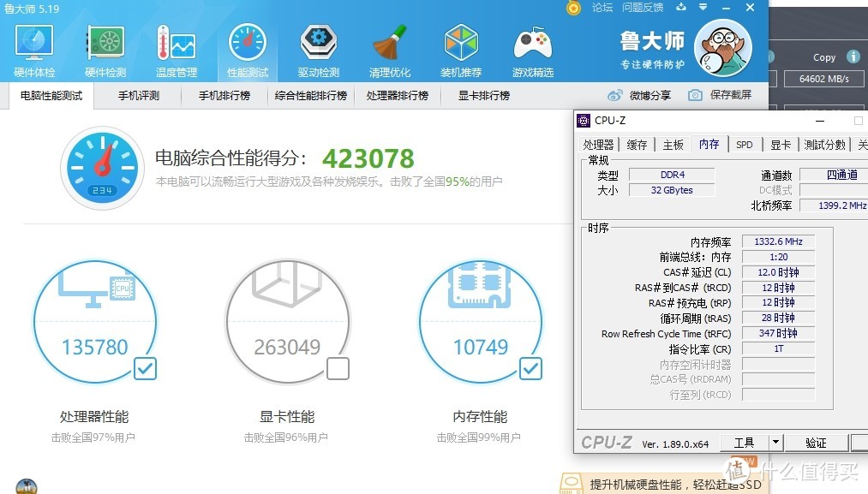Click CPU-Z 验证 button
The image size is (868, 494).
tap(816, 443)
